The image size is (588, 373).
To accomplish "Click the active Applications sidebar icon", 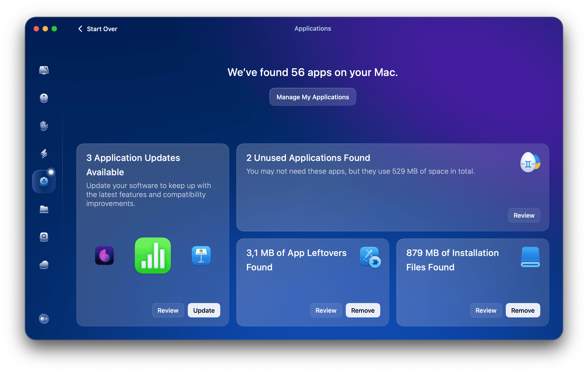I will pos(44,181).
